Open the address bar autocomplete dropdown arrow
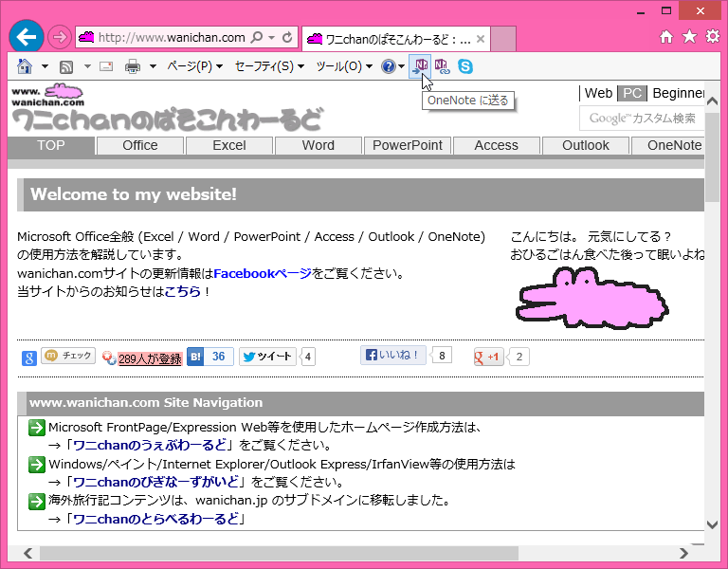The image size is (728, 569). (272, 37)
